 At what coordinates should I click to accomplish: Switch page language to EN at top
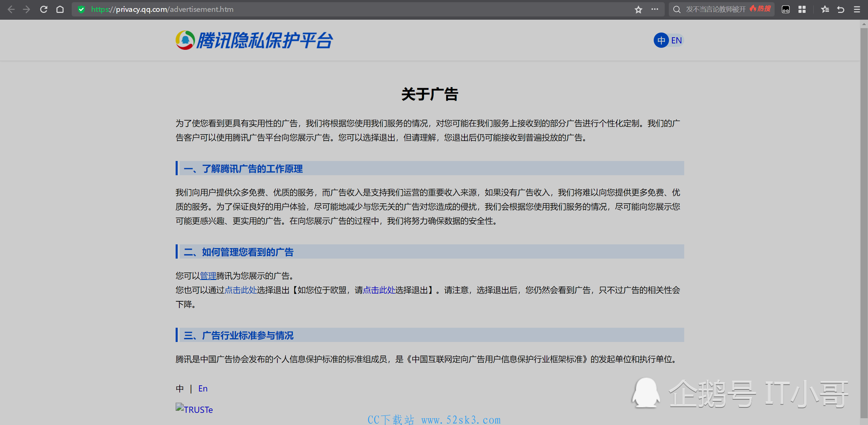(x=676, y=40)
